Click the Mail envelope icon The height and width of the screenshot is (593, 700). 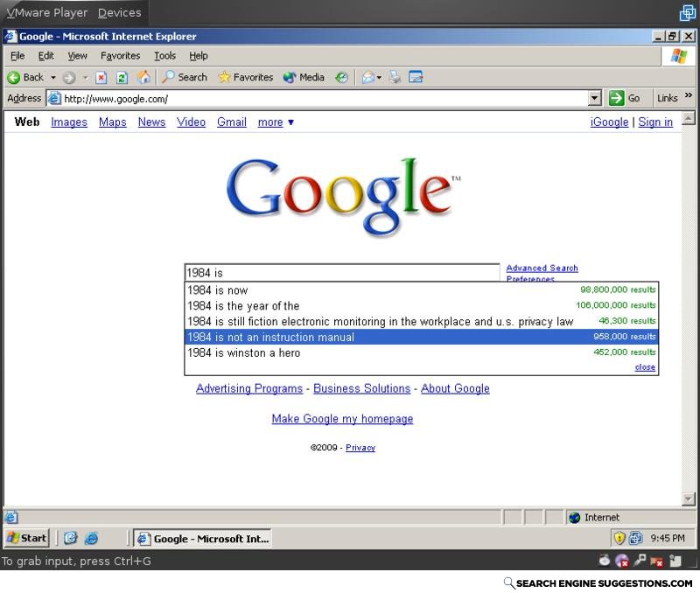(x=367, y=78)
